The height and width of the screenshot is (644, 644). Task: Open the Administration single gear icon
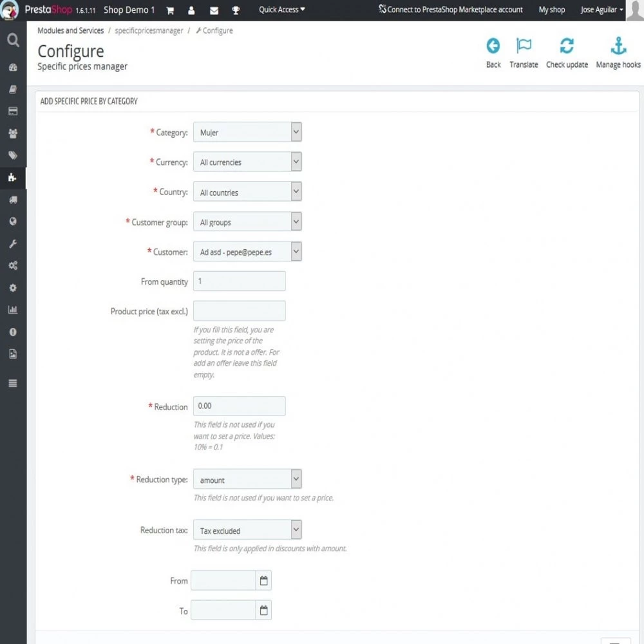(13, 287)
